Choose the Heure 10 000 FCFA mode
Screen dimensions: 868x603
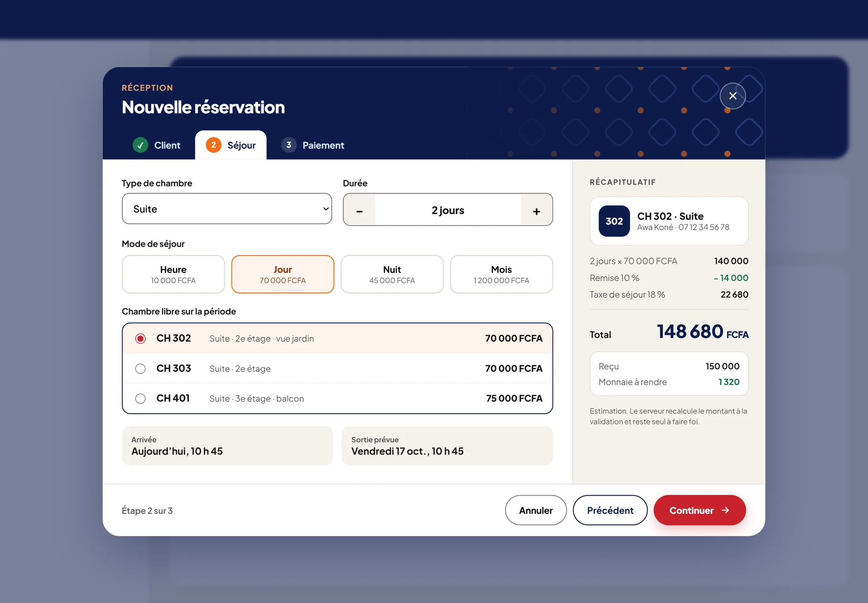tap(173, 274)
